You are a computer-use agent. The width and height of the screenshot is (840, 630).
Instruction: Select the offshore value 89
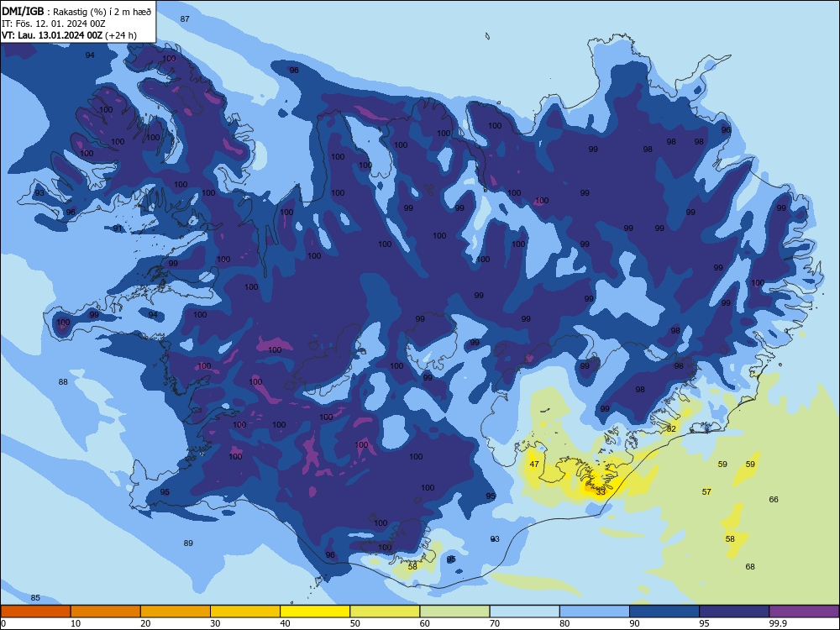(188, 543)
